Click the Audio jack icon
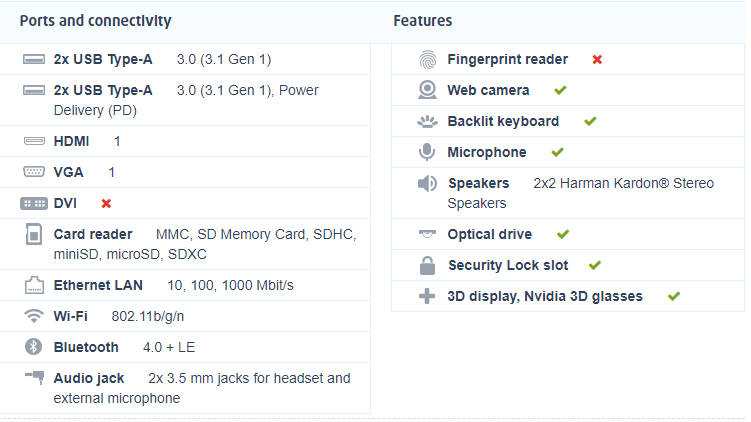Image resolution: width=751 pixels, height=422 pixels. click(34, 378)
